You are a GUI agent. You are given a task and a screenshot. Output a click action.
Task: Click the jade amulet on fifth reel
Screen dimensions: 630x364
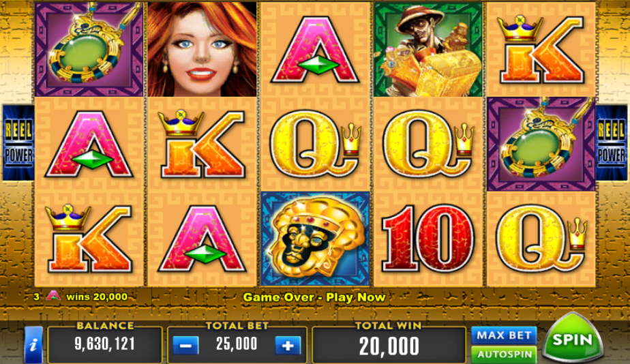pos(541,144)
